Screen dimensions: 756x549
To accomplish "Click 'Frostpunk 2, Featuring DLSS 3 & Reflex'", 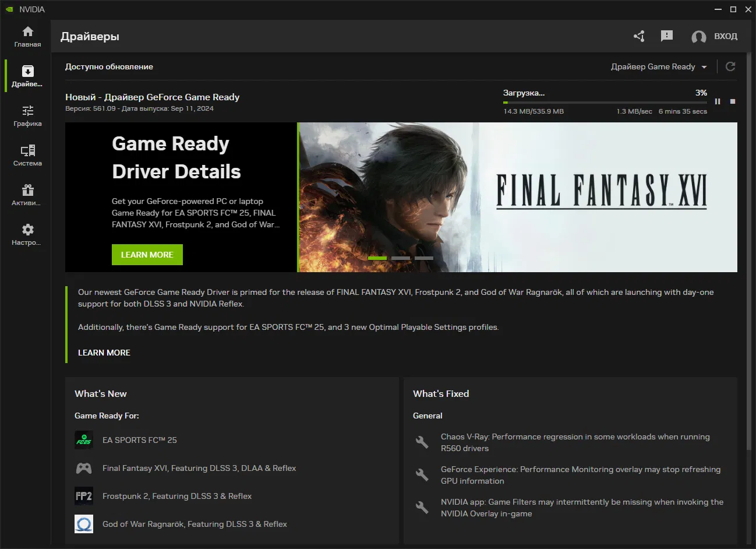I will (x=177, y=496).
